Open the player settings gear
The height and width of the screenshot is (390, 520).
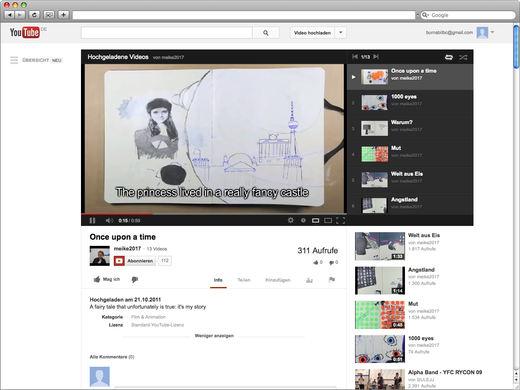291,220
